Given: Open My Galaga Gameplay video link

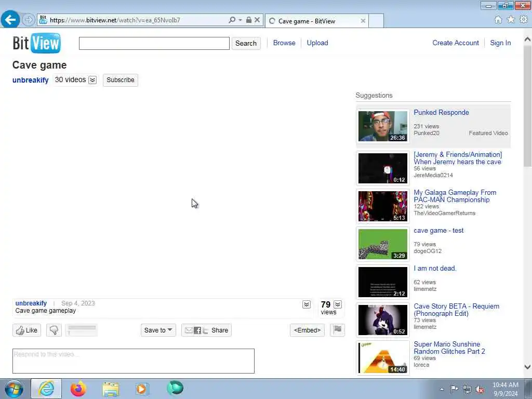Looking at the screenshot, I should [x=455, y=196].
